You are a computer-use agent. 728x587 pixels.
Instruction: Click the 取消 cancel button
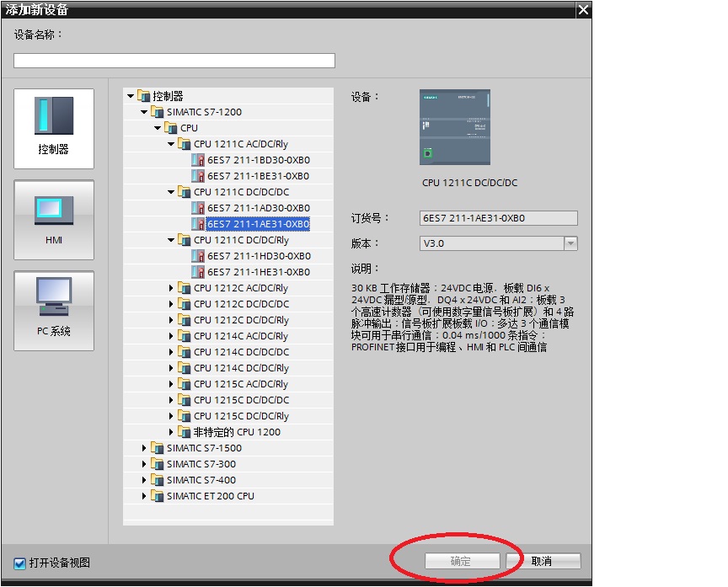543,561
